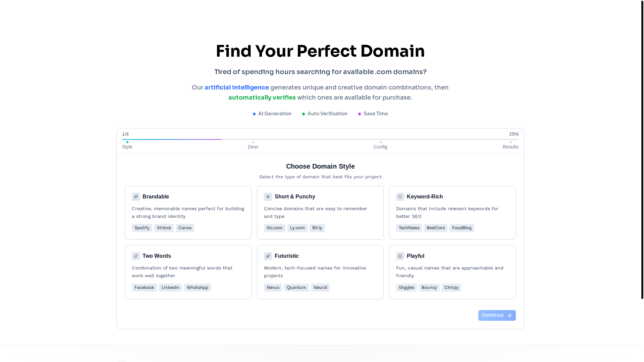Go to the Style step in progress tracker
The width and height of the screenshot is (644, 362).
(x=127, y=145)
